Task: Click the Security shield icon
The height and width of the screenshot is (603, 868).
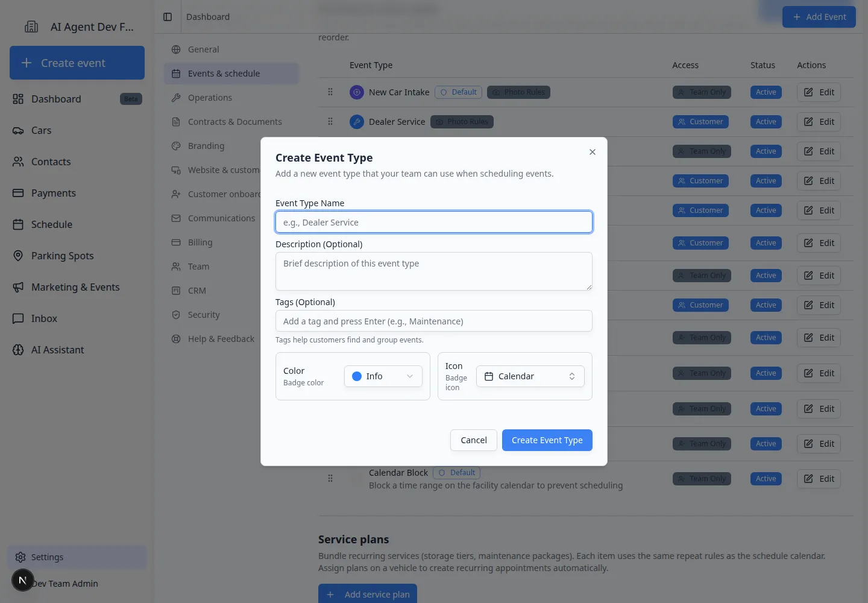Action: (x=176, y=315)
